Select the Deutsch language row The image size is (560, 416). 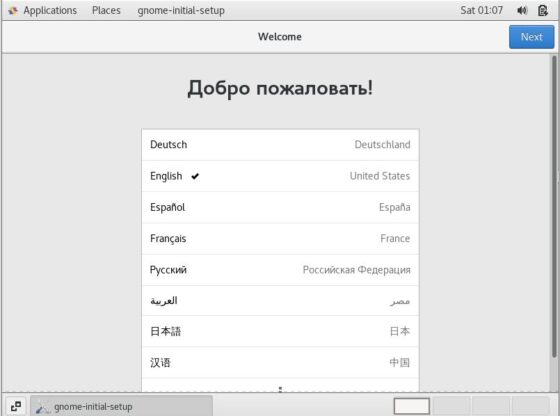coord(280,145)
